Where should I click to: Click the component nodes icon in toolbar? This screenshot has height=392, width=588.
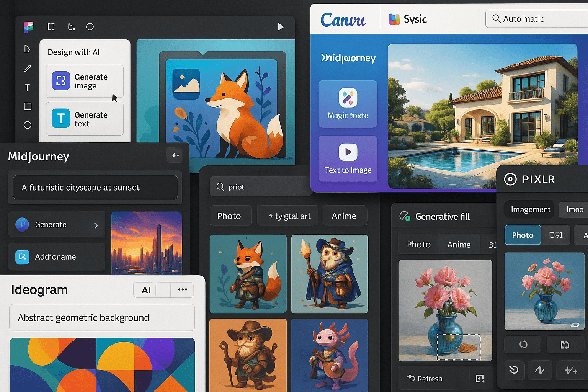(x=71, y=27)
